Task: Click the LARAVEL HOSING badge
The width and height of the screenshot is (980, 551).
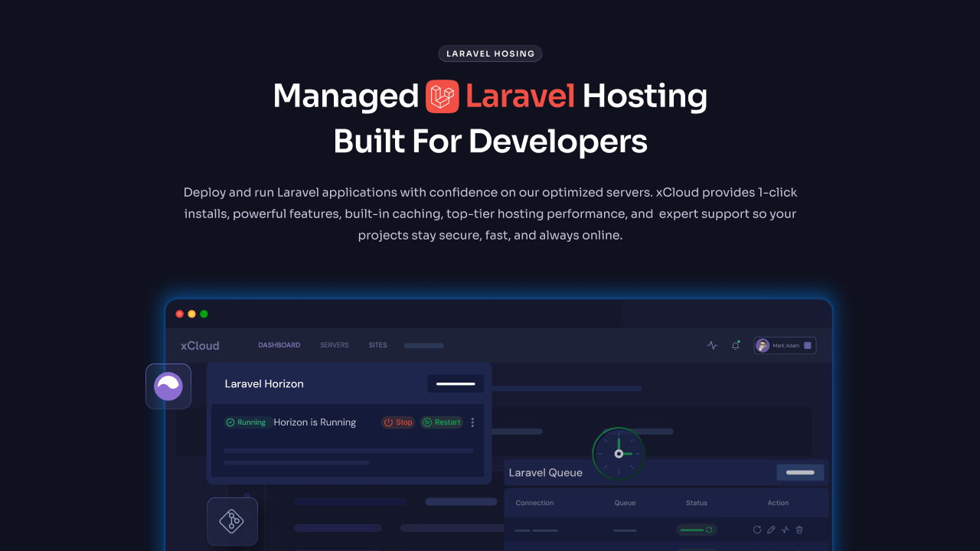Action: [490, 54]
